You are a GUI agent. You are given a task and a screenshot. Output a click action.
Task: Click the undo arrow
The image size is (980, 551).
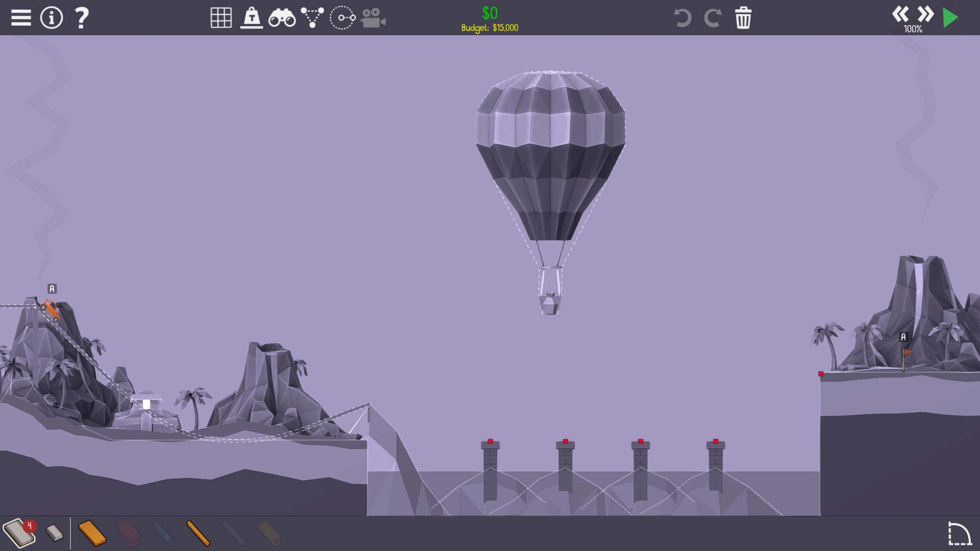click(682, 18)
